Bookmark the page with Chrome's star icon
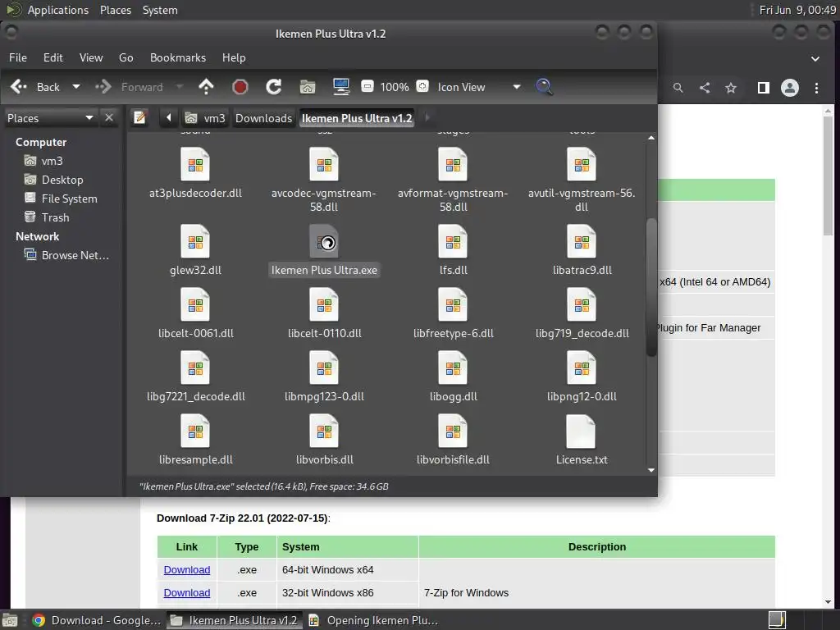840x630 pixels. (731, 88)
